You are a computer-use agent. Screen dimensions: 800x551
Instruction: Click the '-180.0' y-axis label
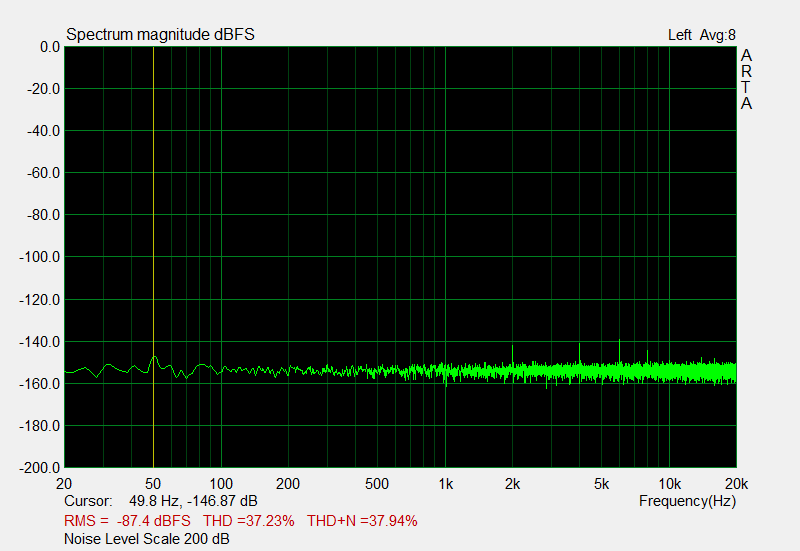pos(40,425)
